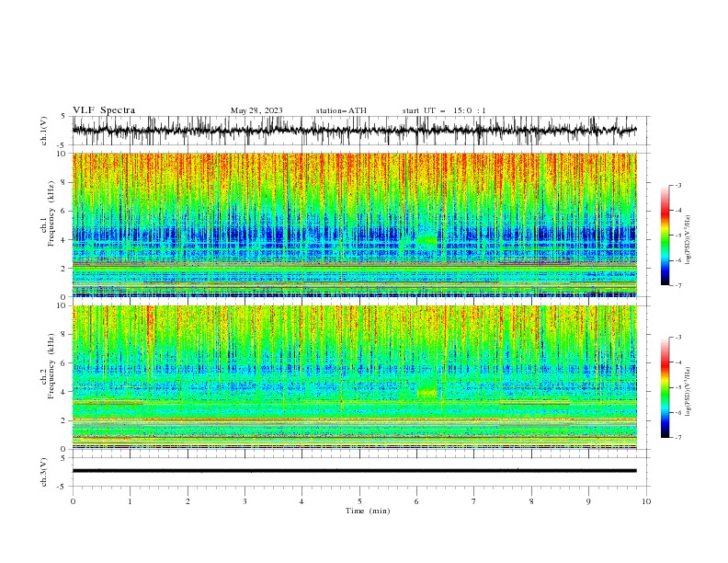This screenshot has height=563, width=728.
Task: Click the x-axis tick label "3"
Action: click(x=245, y=501)
